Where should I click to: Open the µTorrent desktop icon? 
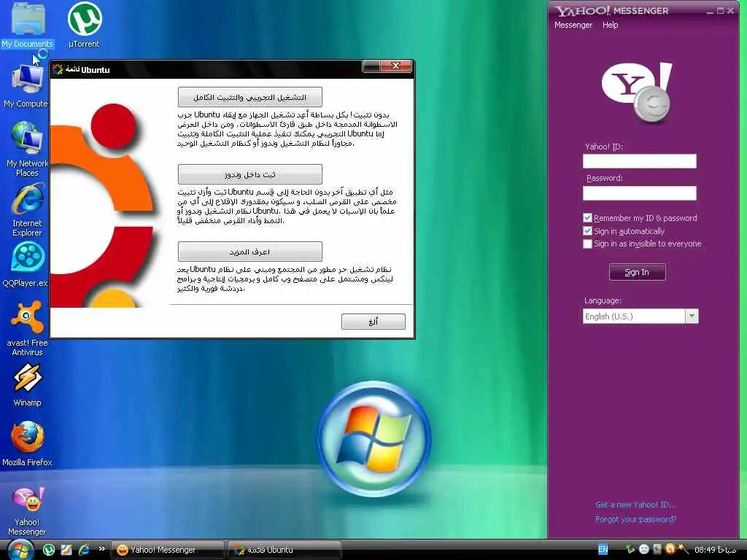[x=84, y=25]
